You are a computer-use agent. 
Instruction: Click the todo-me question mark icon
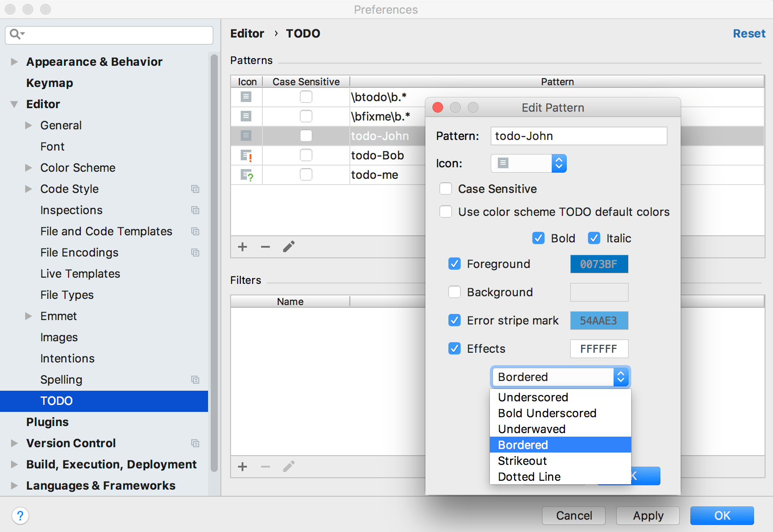click(246, 175)
